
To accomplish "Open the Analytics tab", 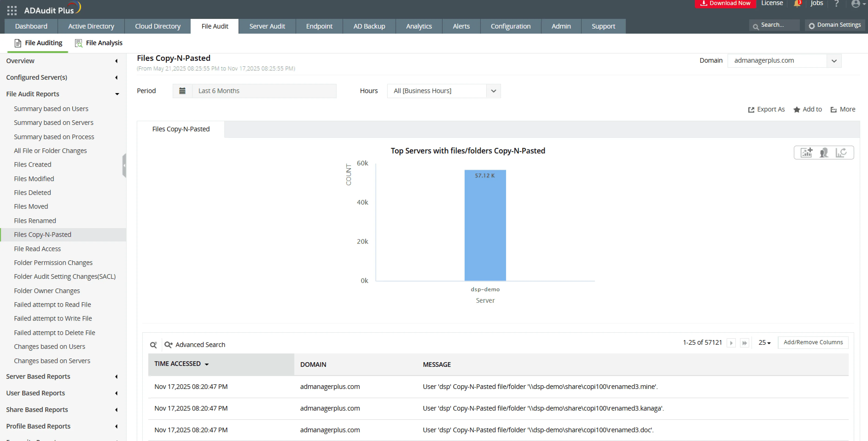I will click(x=419, y=26).
